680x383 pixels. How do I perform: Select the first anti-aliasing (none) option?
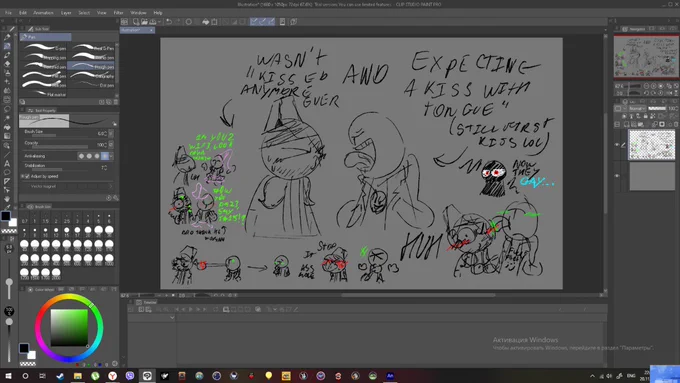tap(81, 156)
